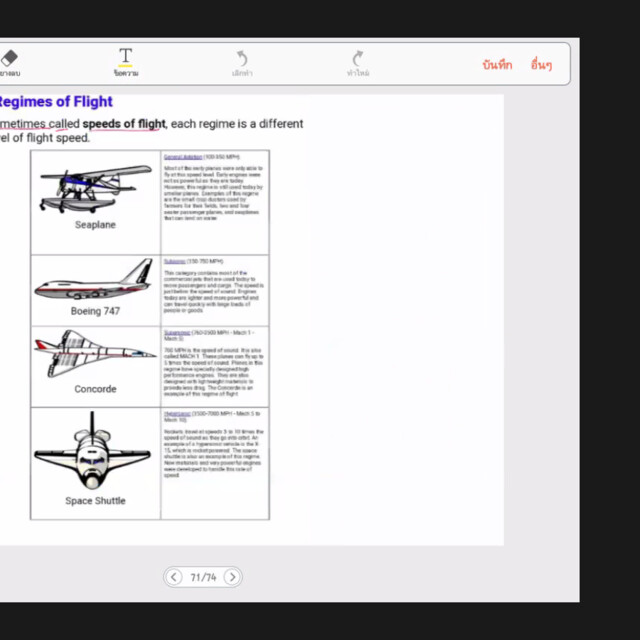Go to next page arrow
Image resolution: width=640 pixels, height=640 pixels.
coord(232,577)
